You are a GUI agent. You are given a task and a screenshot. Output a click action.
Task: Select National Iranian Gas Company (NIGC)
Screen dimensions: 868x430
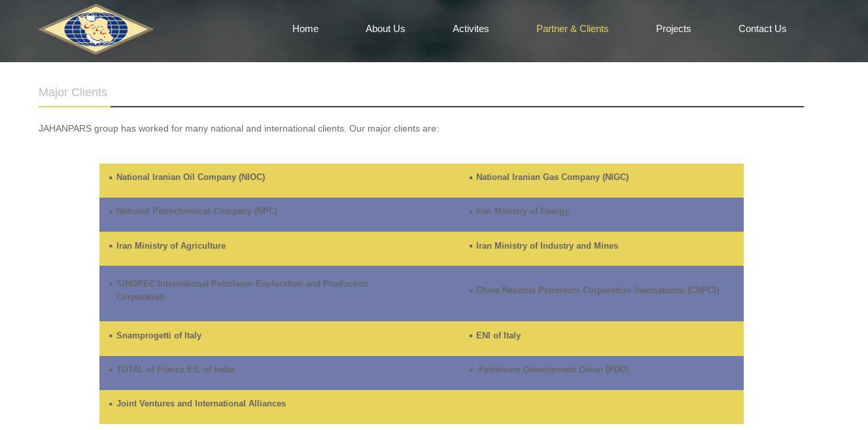tap(552, 177)
